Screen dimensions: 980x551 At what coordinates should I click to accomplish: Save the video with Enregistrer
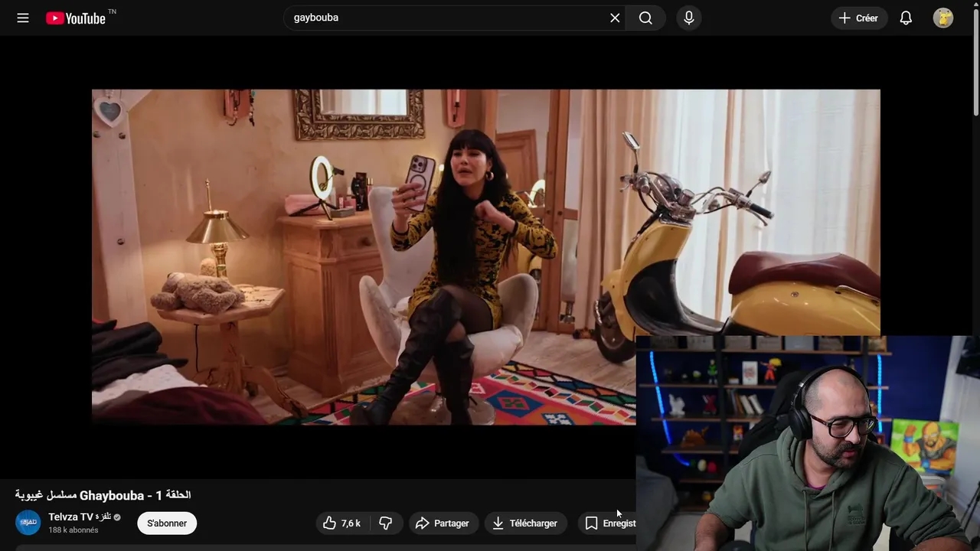click(606, 523)
